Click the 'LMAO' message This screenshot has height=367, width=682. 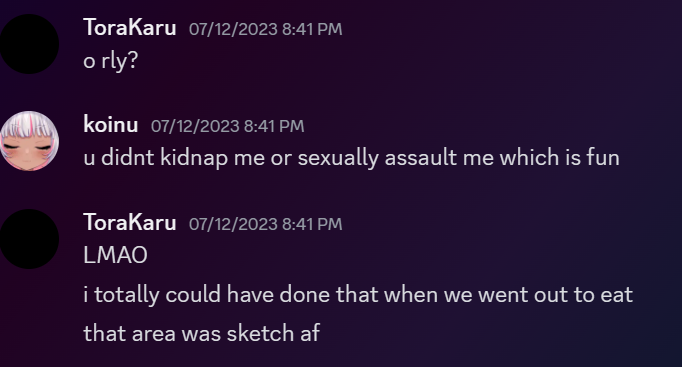pos(115,255)
